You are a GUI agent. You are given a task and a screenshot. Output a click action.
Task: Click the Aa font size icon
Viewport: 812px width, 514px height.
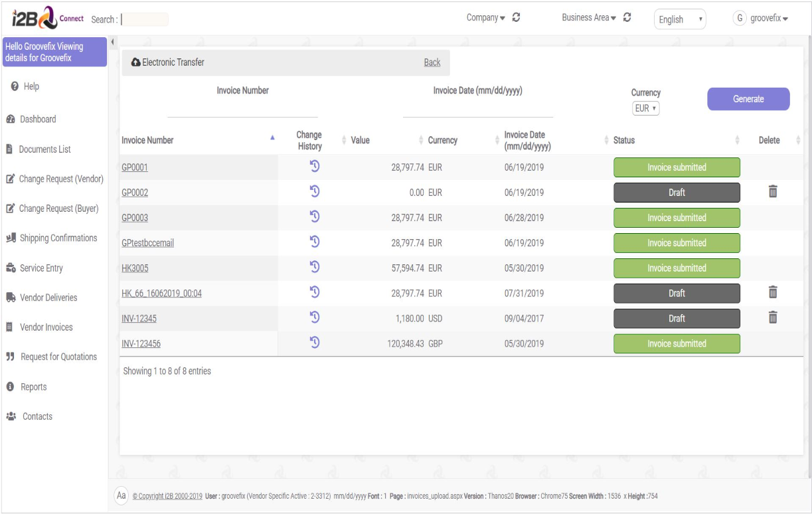tap(122, 495)
